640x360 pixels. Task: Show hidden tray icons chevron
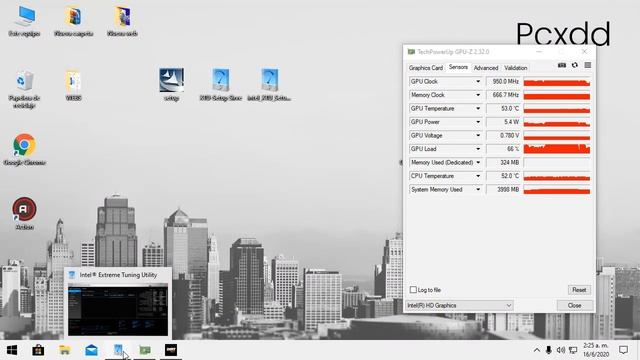coord(537,350)
